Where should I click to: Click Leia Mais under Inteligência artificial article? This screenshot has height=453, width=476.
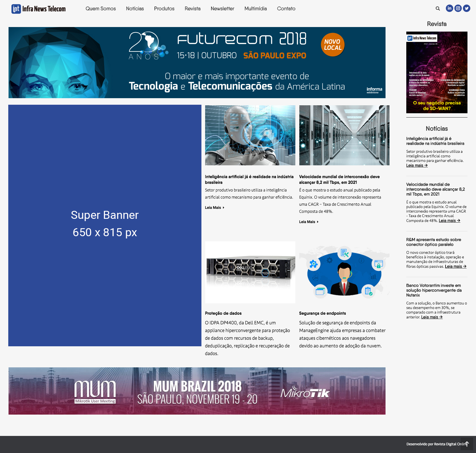click(x=215, y=208)
